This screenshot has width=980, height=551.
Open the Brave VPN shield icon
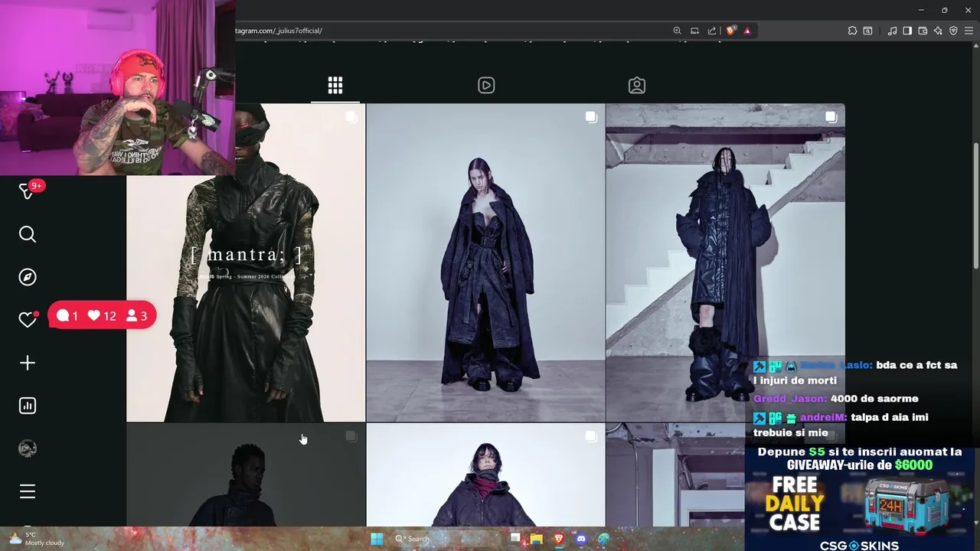[x=953, y=31]
